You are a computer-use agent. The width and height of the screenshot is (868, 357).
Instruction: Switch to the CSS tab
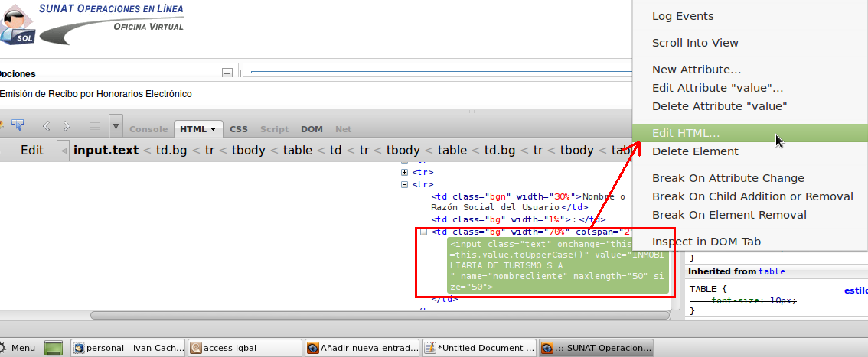[x=239, y=128]
